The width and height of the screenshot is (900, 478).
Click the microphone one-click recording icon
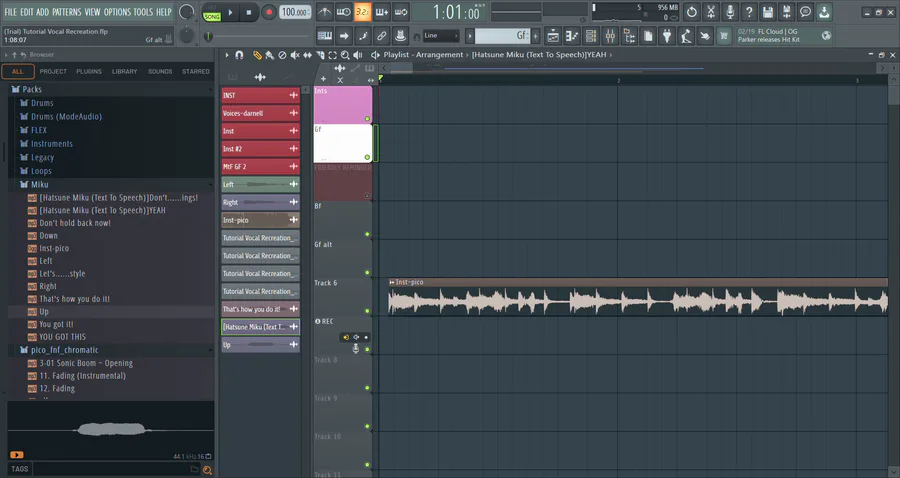click(730, 11)
